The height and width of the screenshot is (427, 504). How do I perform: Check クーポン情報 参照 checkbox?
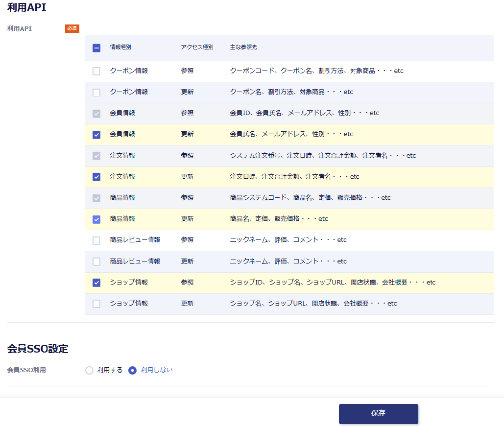coord(96,71)
